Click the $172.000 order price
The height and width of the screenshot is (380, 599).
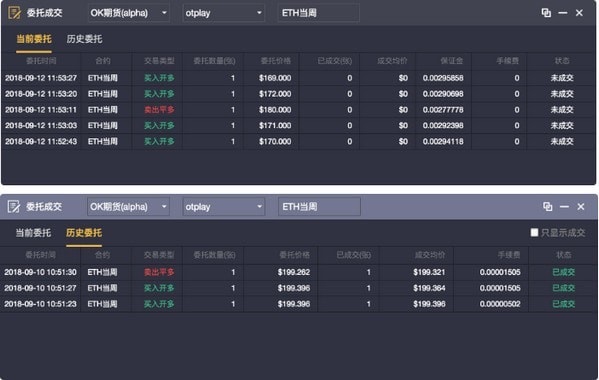[275, 94]
